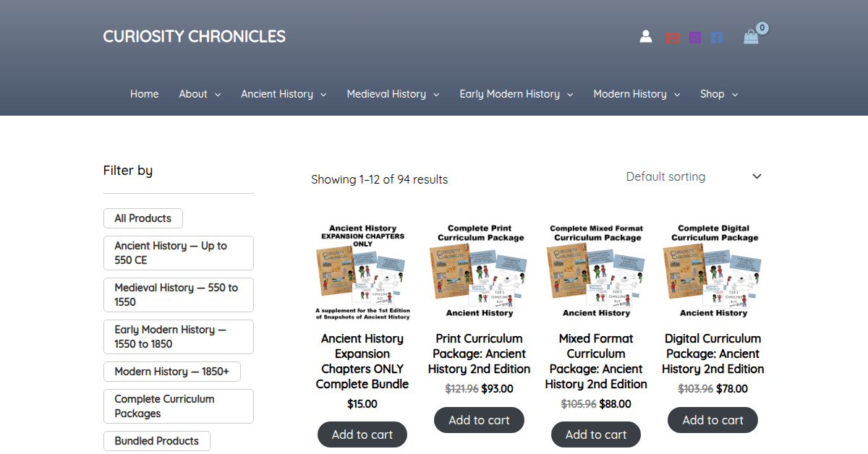The width and height of the screenshot is (868, 454).
Task: Open the Medieval History menu item
Action: (x=386, y=94)
